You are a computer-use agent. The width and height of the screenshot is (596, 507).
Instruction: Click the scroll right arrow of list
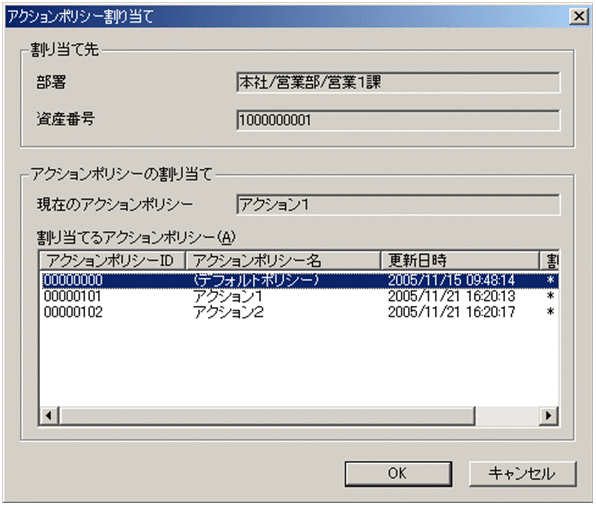coord(549,415)
